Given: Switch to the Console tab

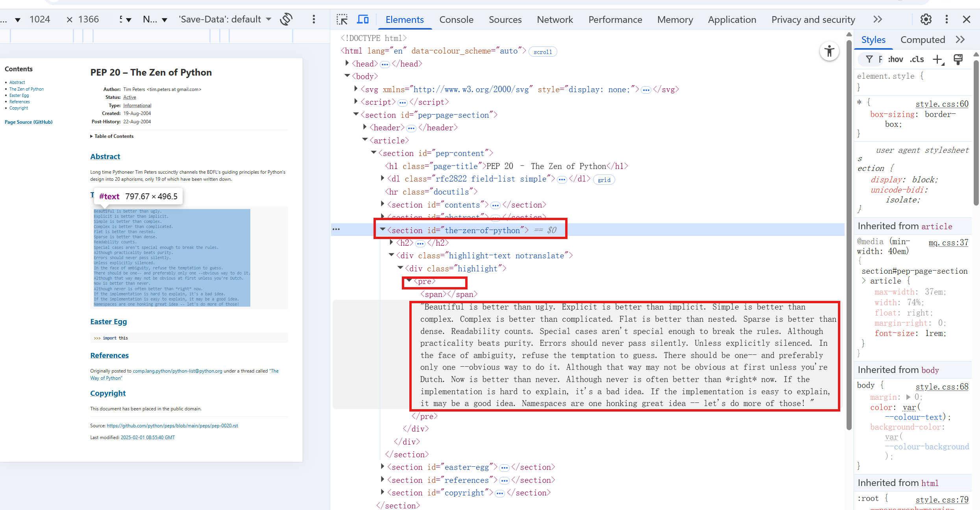Looking at the screenshot, I should (456, 19).
